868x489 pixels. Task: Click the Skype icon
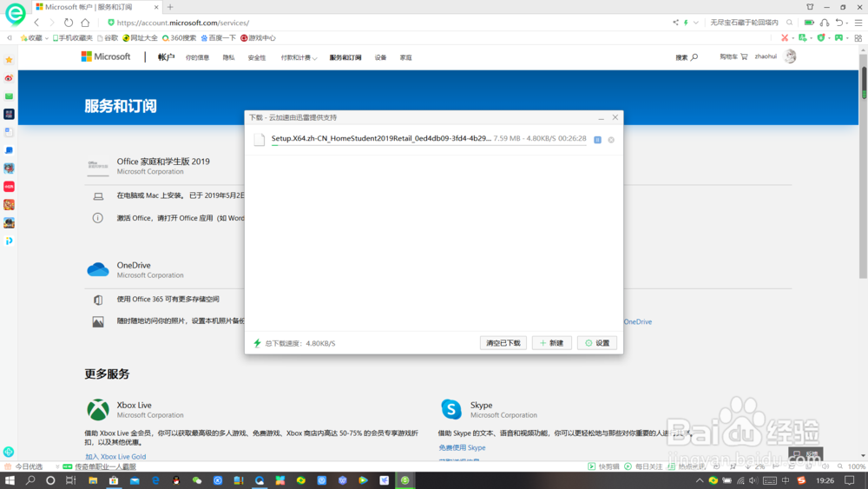pos(451,409)
